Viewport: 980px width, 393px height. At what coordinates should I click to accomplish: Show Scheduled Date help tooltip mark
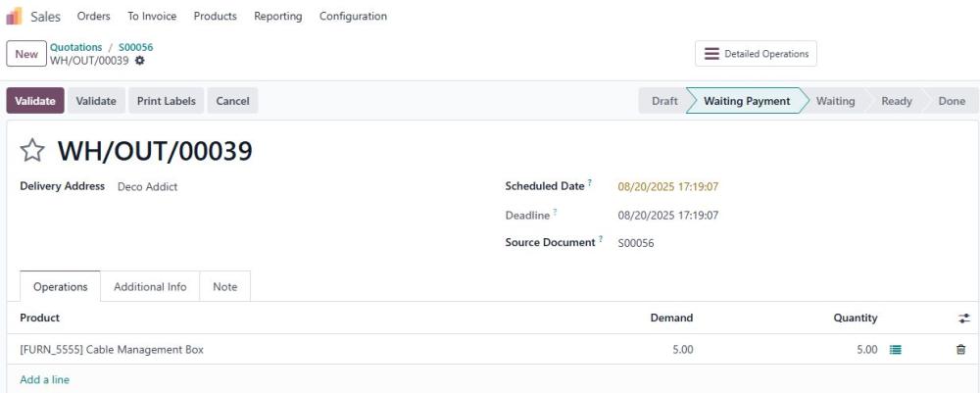(x=589, y=183)
